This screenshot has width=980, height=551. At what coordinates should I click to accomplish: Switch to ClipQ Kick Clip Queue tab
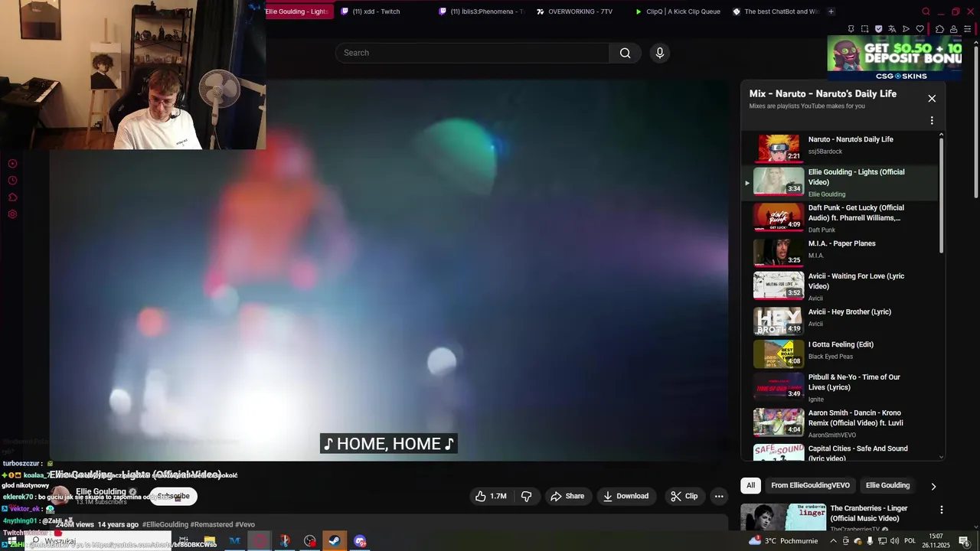[678, 11]
